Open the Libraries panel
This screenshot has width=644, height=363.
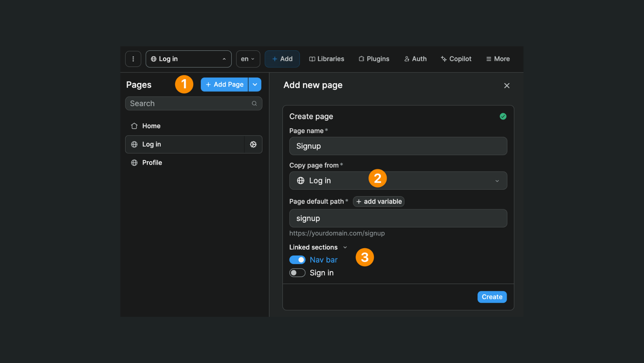[326, 59]
